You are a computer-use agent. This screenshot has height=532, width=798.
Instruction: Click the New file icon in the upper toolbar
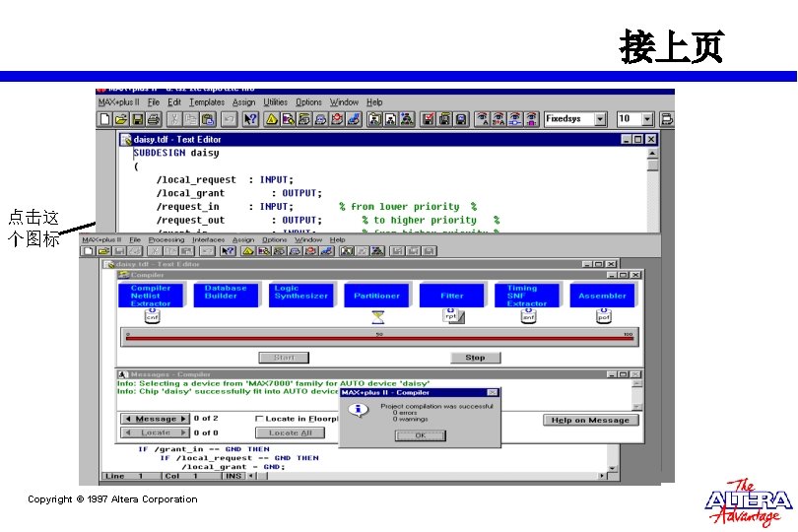click(x=104, y=119)
